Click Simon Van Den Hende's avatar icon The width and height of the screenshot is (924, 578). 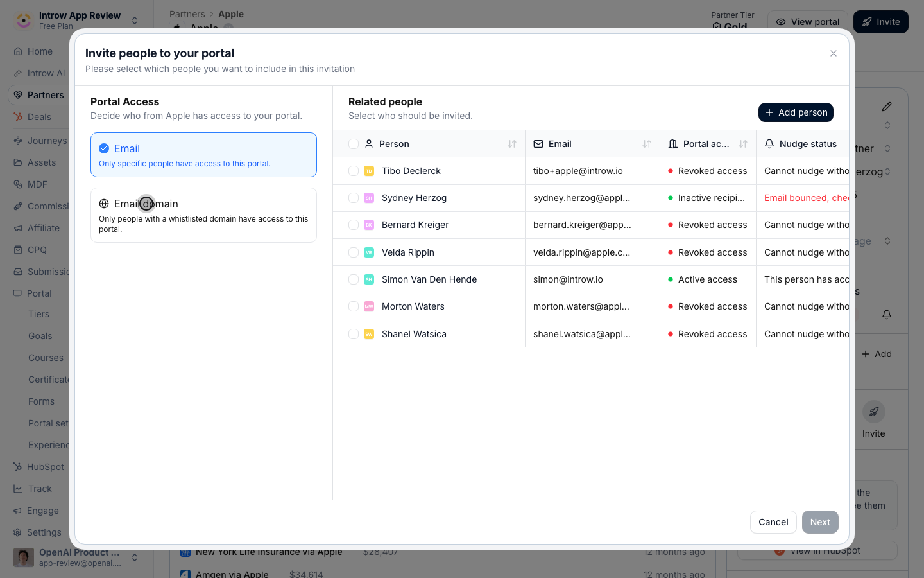point(369,279)
